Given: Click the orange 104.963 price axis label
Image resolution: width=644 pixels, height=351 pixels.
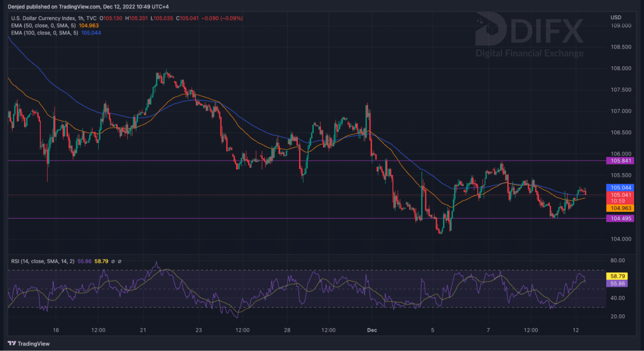Looking at the screenshot, I should click(x=620, y=208).
